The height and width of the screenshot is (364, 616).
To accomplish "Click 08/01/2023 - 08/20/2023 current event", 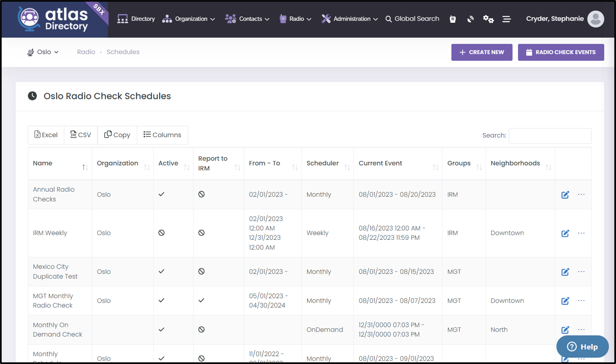I will coord(397,194).
